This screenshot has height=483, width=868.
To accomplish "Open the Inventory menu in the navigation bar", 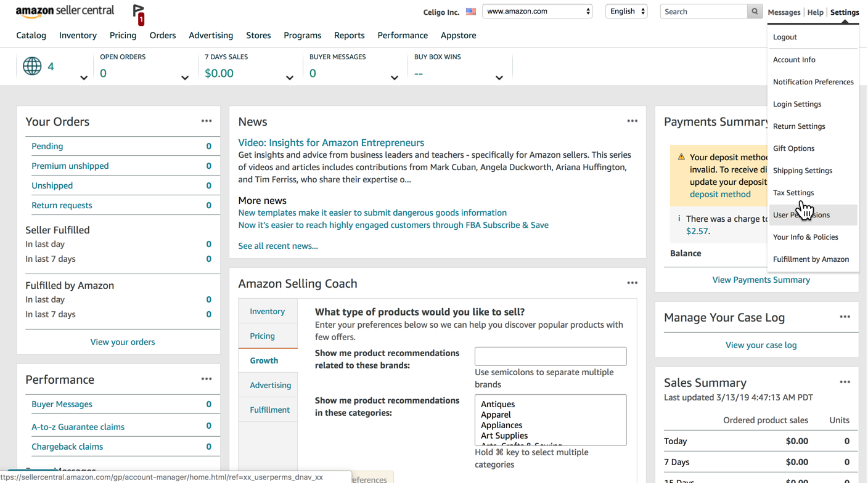I will [x=78, y=35].
